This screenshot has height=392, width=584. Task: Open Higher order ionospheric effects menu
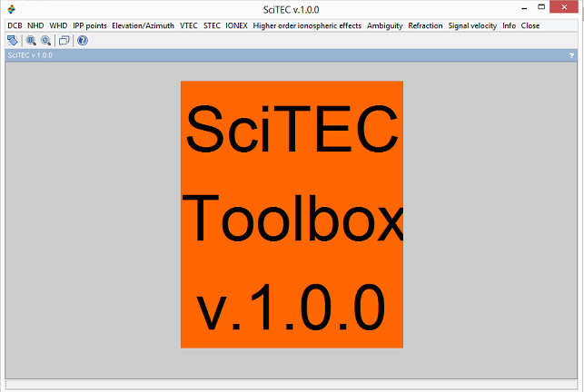307,25
